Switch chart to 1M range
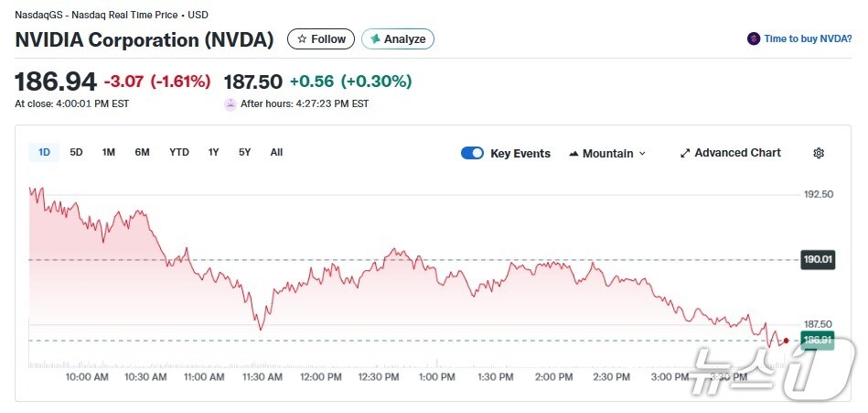Image resolution: width=868 pixels, height=413 pixels. coord(109,152)
